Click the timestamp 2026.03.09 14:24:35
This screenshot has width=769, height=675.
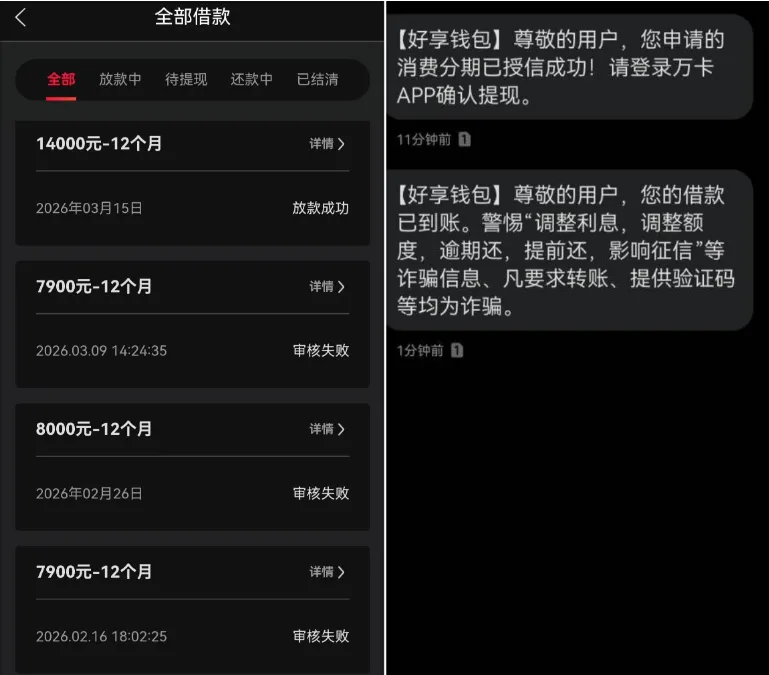point(101,351)
